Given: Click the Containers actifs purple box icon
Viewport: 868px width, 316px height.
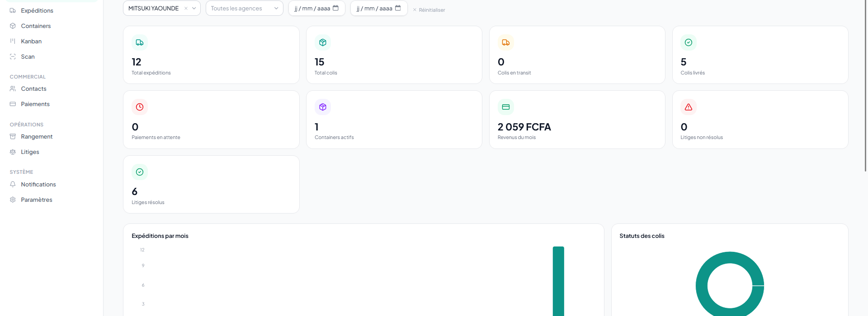Looking at the screenshot, I should pos(323,107).
